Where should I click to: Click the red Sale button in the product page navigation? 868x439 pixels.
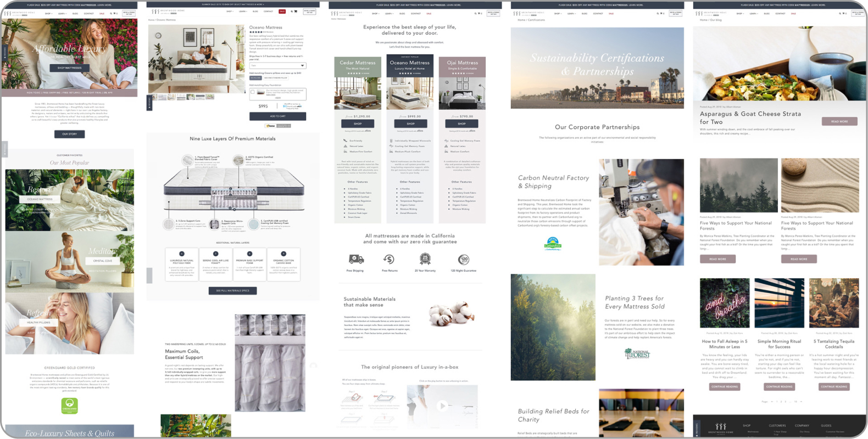tap(282, 11)
